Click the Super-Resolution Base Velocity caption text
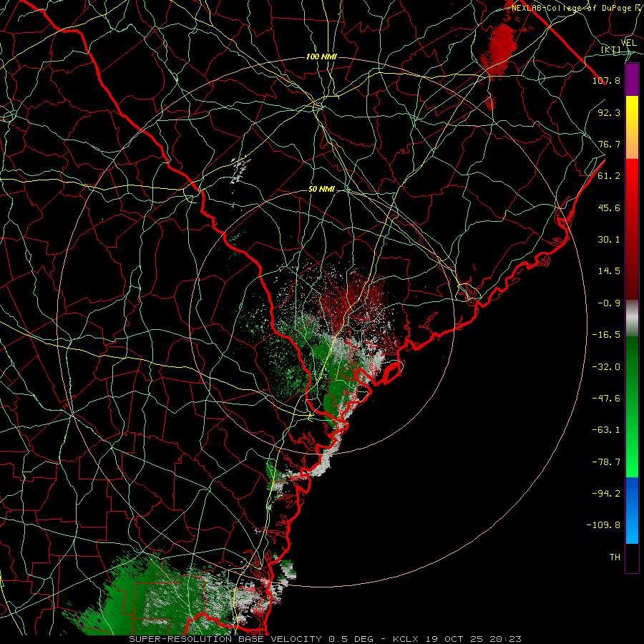The width and height of the screenshot is (644, 644). (x=326, y=639)
